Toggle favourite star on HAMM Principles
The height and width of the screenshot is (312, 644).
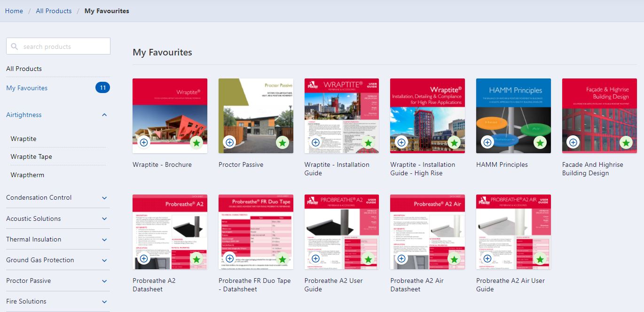(540, 143)
